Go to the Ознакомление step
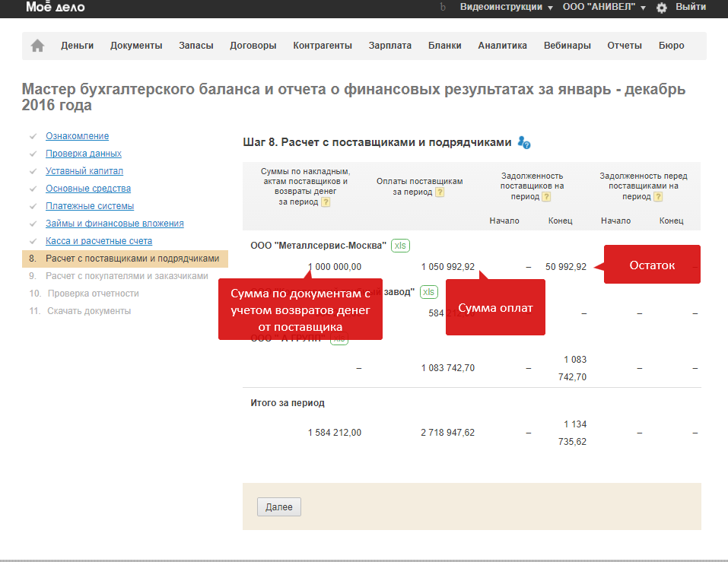Screen dimensions: 728x562 coord(77,136)
